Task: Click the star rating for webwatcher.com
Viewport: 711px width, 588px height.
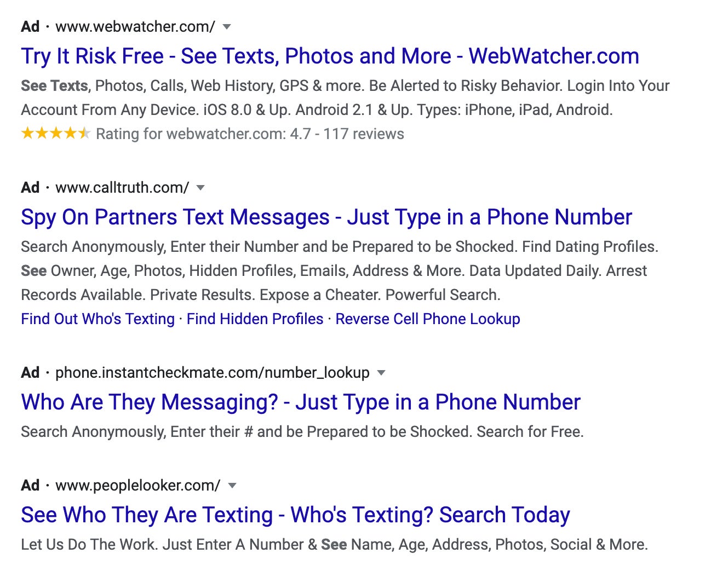Action: point(55,133)
